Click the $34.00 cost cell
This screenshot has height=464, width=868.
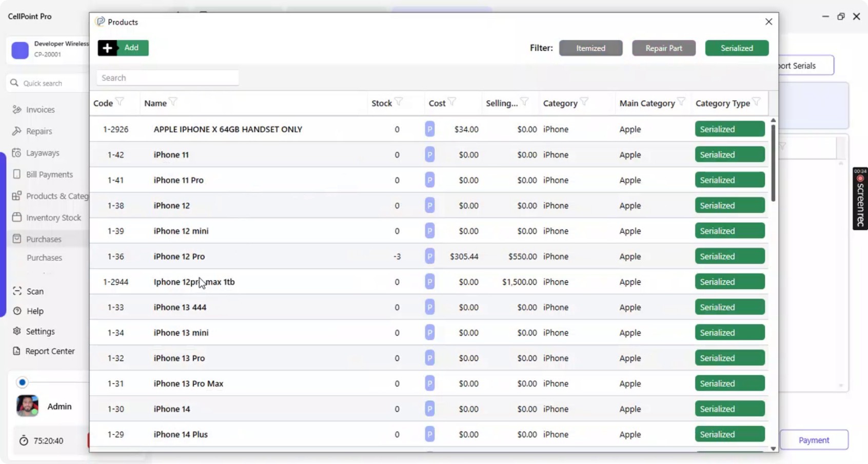466,129
